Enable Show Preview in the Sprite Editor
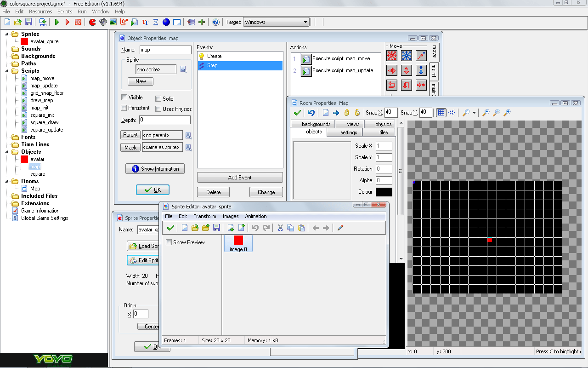 169,242
